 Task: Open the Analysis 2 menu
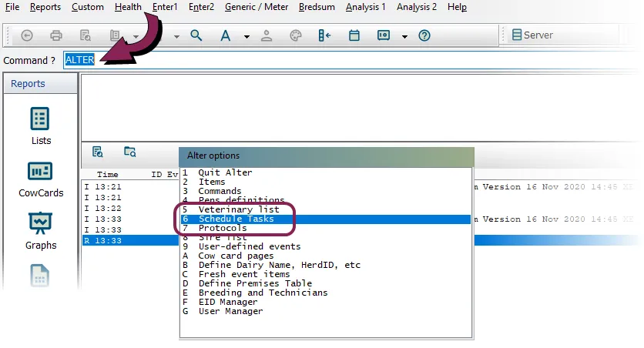pos(417,7)
